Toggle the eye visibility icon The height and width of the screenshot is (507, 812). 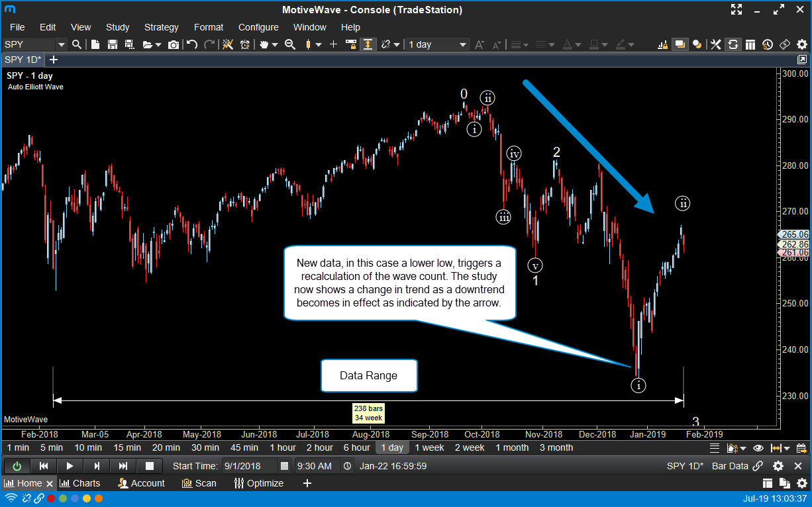pos(758,448)
